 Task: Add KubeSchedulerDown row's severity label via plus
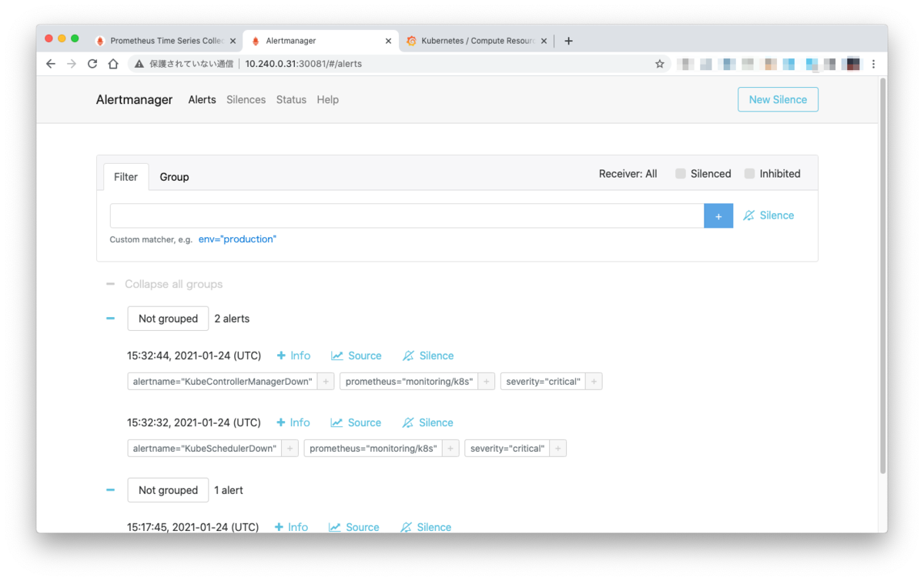pos(558,449)
